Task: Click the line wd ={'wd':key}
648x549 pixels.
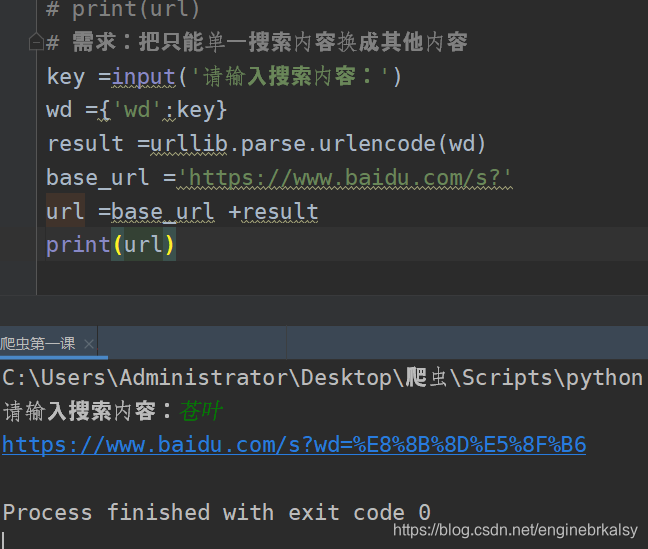Action: (137, 110)
